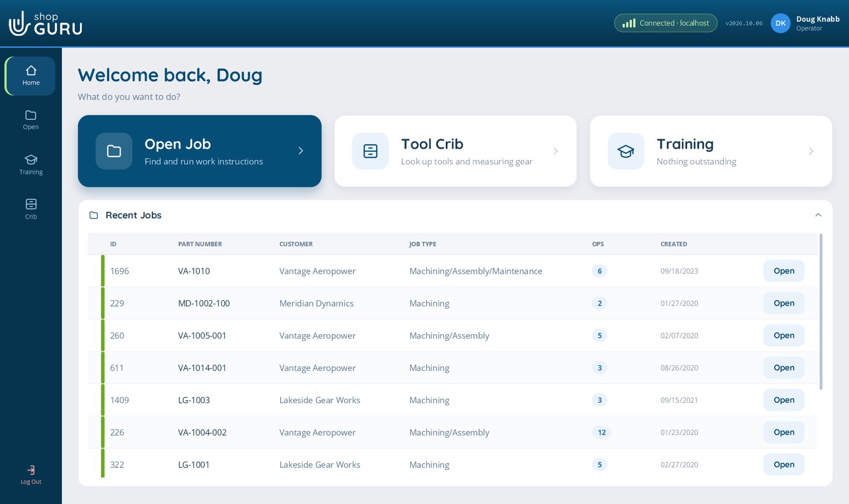Screen dimensions: 849x504
Task: Click the chevron on Open Job card
Action: [301, 151]
